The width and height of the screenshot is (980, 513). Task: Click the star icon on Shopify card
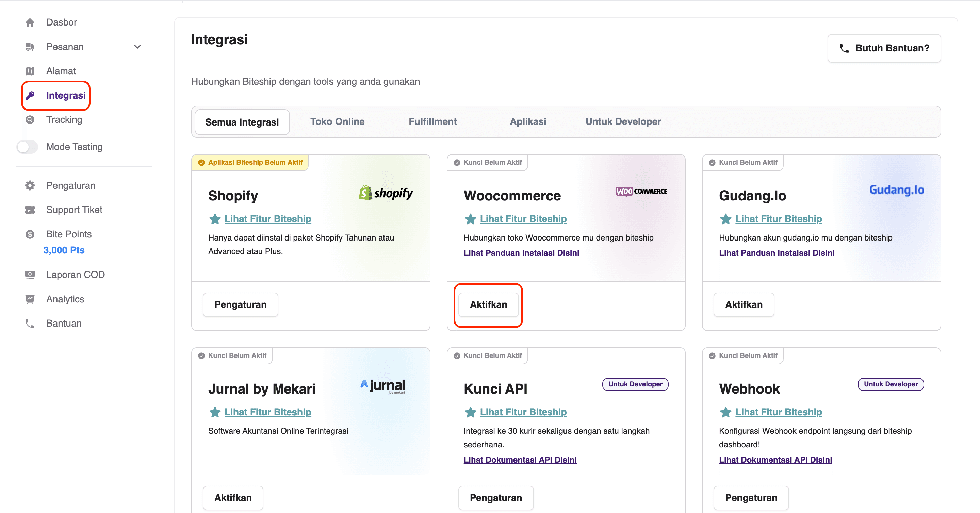pos(215,219)
